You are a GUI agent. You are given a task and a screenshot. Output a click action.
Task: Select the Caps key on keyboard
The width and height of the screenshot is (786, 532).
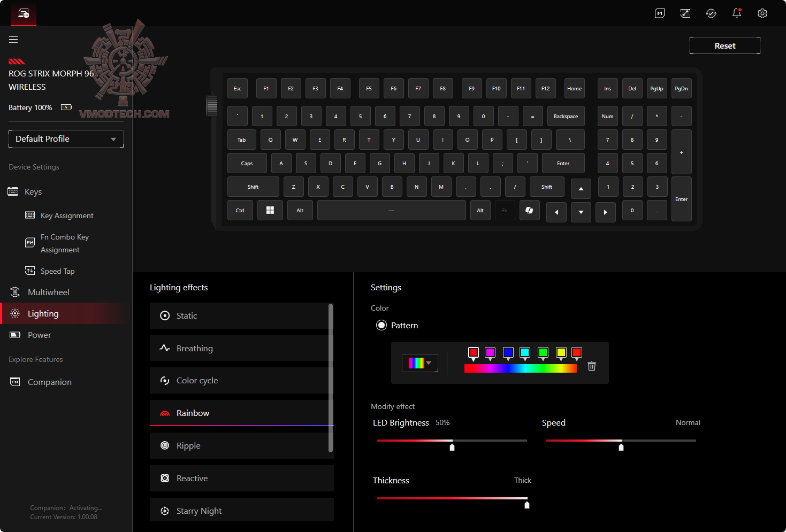247,163
